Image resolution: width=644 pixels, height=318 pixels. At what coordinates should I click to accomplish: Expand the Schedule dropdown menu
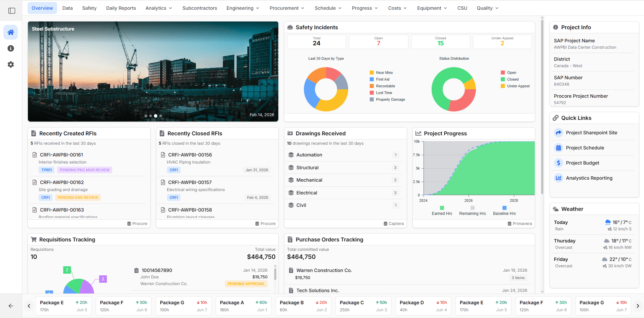tap(328, 8)
